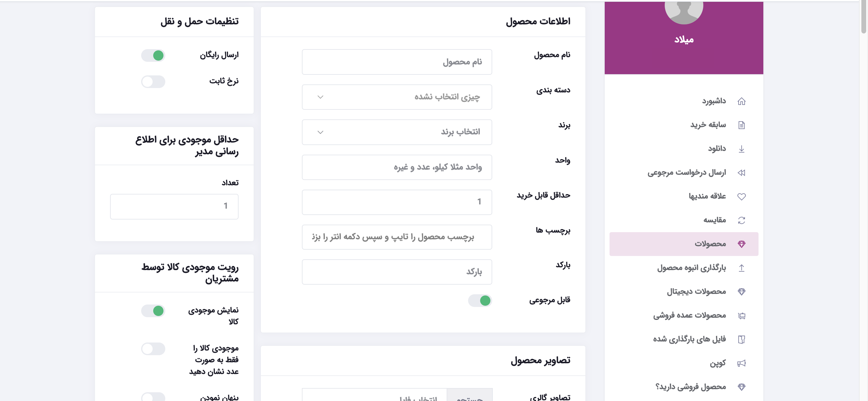This screenshot has height=401, width=868.
Task: Enable the نرخ ثابت flat rate toggle
Action: click(153, 81)
